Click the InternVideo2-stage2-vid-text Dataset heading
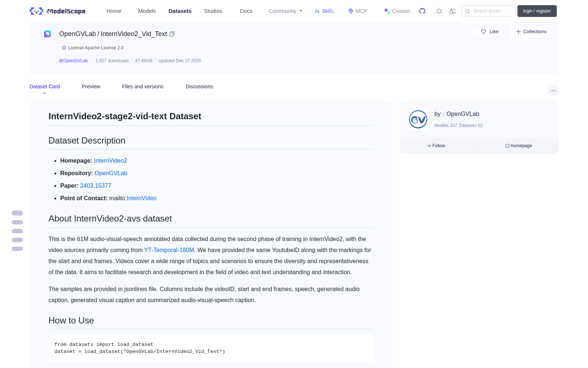Screen dimensions: 588x368 pos(125,116)
